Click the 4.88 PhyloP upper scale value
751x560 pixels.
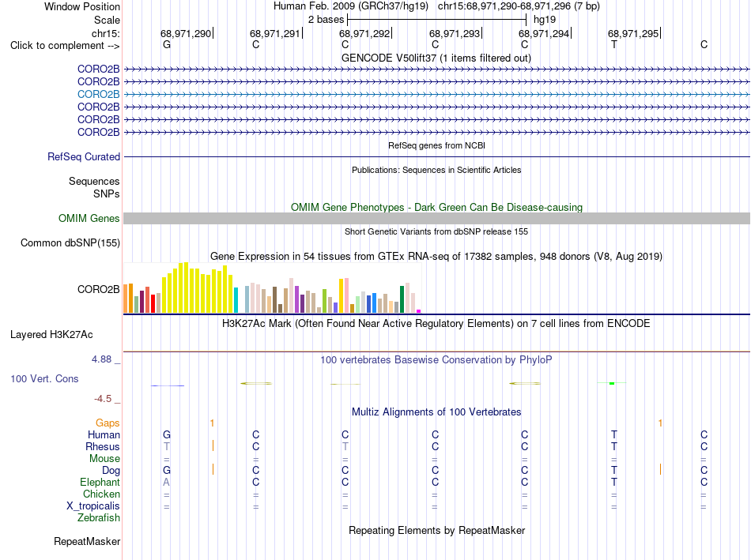[101, 359]
